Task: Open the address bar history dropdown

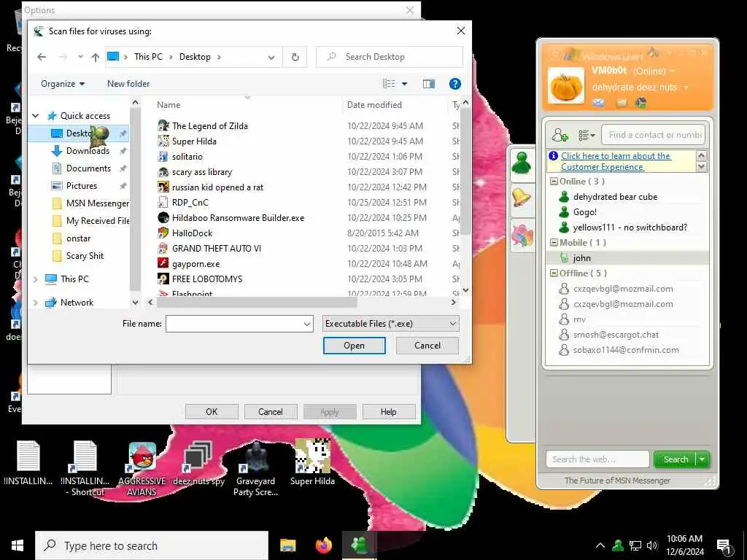Action: [x=271, y=58]
